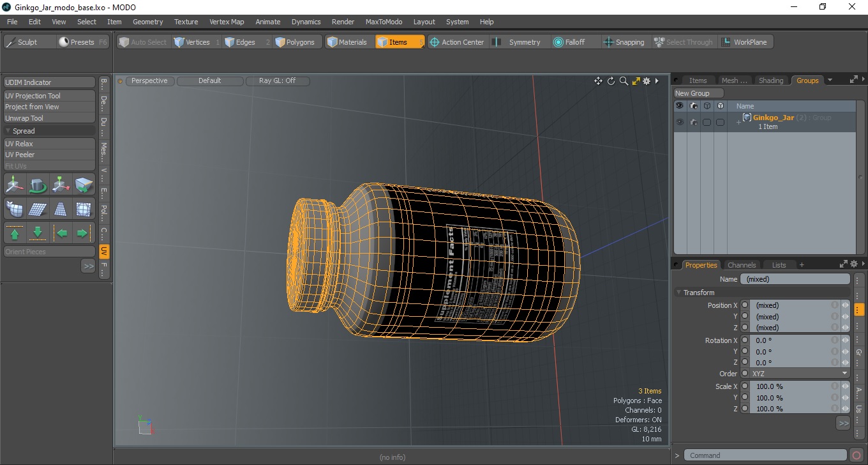868x465 pixels.
Task: Toggle keyframe circle for Rotation X
Action: (745, 340)
